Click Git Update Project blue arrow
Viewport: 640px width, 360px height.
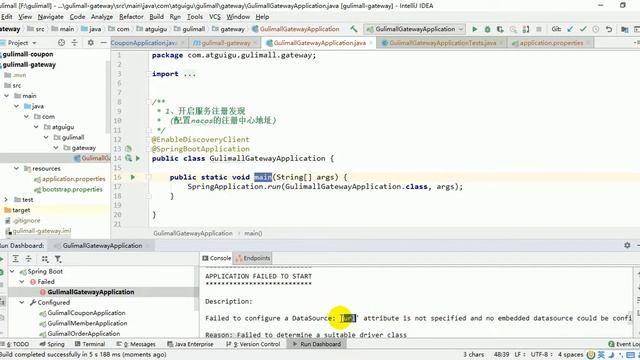pyautogui.click(x=570, y=29)
